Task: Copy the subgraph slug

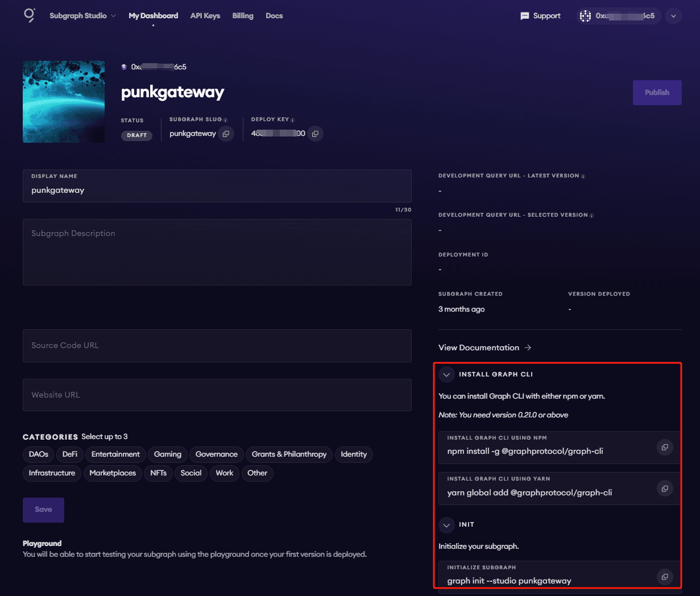Action: [x=225, y=133]
